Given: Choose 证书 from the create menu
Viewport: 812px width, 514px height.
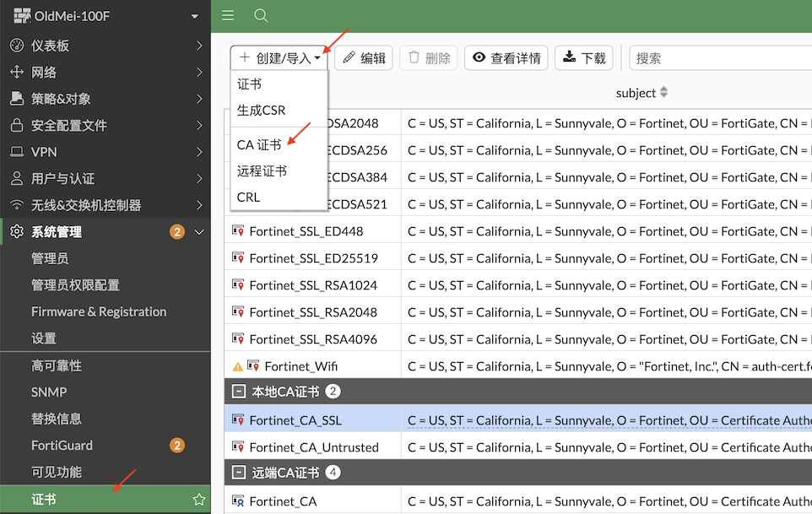Looking at the screenshot, I should coord(279,84).
